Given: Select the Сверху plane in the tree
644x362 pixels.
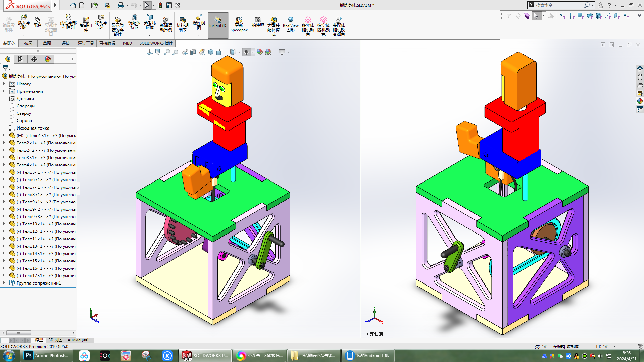Looking at the screenshot, I should coord(24,113).
